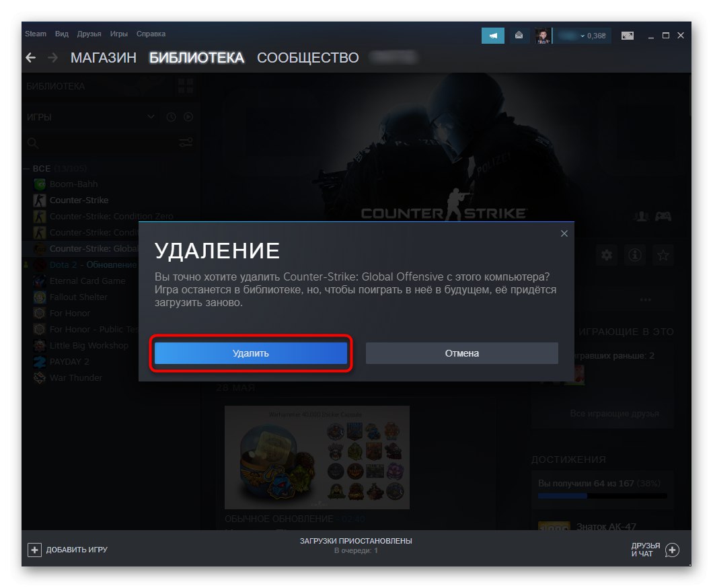The height and width of the screenshot is (588, 713).
Task: Open the Друзья menu
Action: click(89, 34)
